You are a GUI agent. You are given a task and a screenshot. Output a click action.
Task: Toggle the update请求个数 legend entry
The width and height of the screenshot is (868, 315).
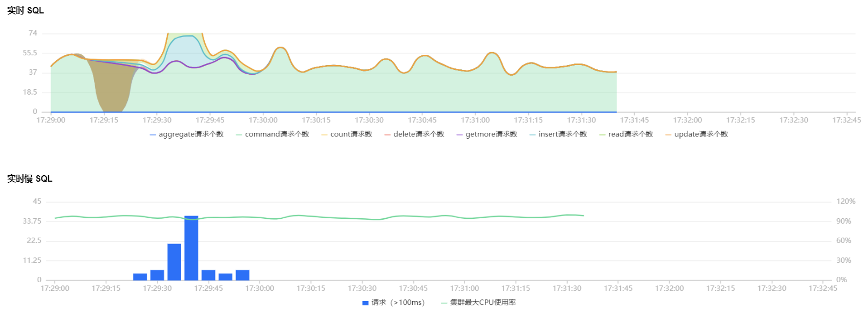(697, 134)
